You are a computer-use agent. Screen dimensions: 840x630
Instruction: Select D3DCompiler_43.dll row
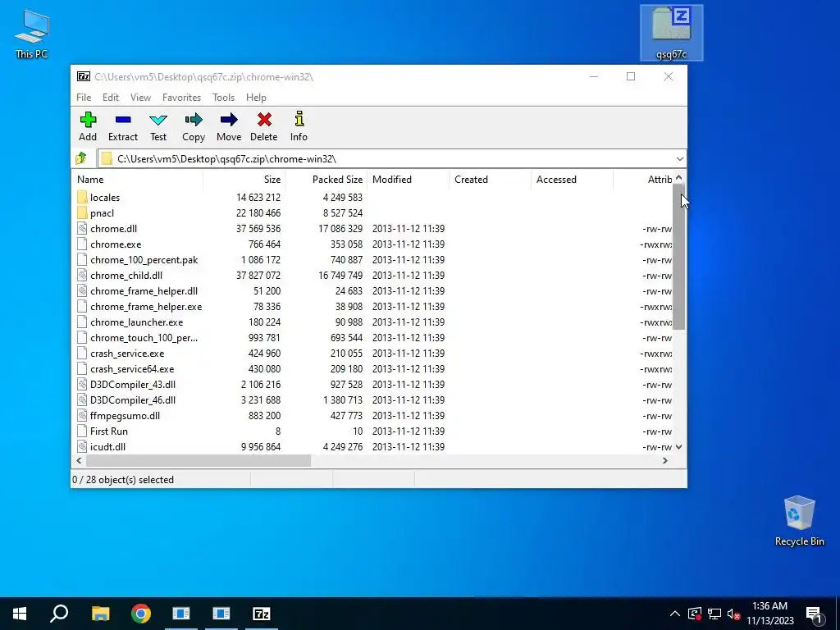point(372,384)
